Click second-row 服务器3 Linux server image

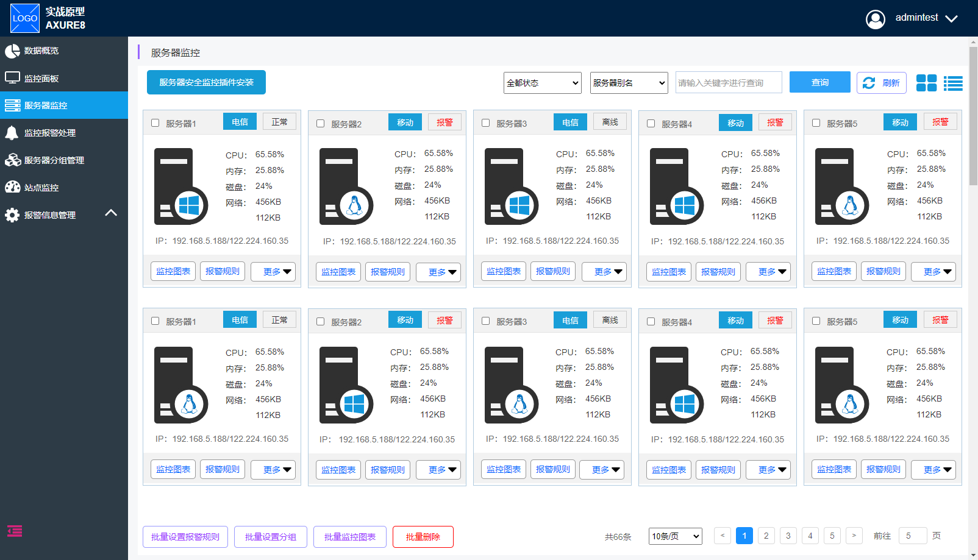(512, 385)
